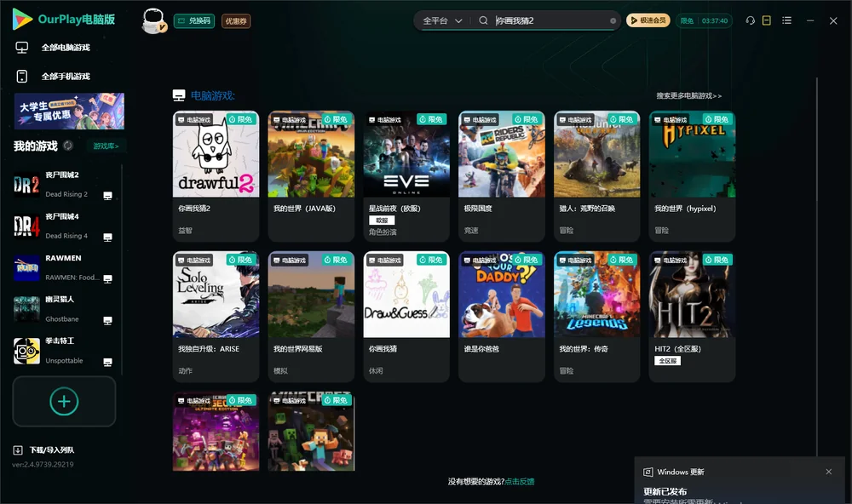Screen dimensions: 852x504
Task: Open EVE Online 星战前夜 (欧服) card
Action: coord(406,176)
